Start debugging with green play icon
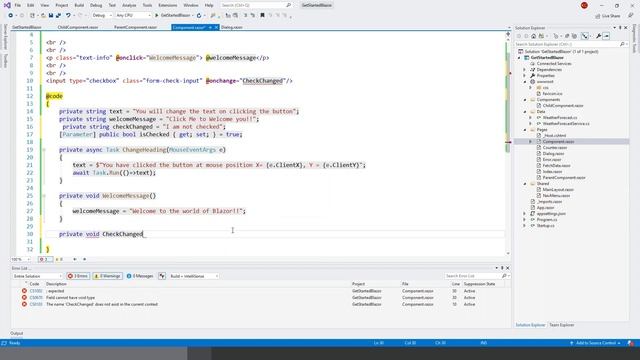The width and height of the screenshot is (640, 360). [x=157, y=16]
